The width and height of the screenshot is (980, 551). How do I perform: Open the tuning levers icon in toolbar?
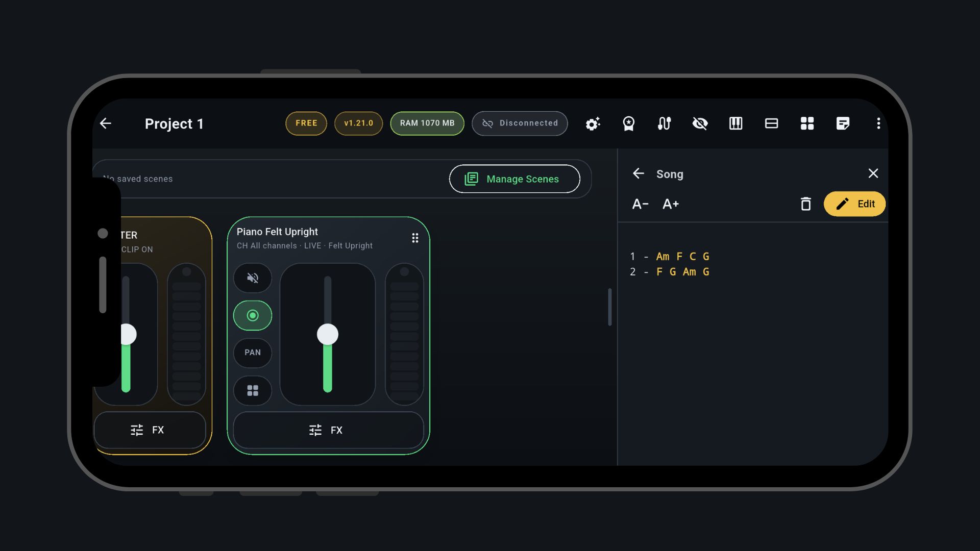664,123
